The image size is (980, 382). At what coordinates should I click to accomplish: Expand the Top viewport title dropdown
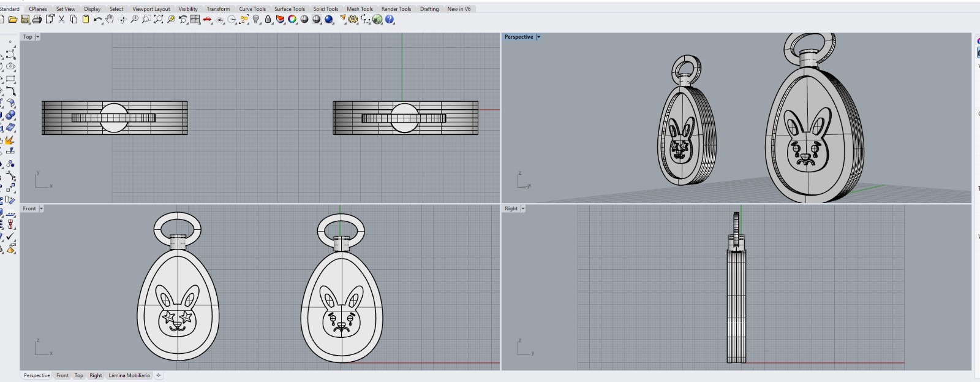click(38, 37)
